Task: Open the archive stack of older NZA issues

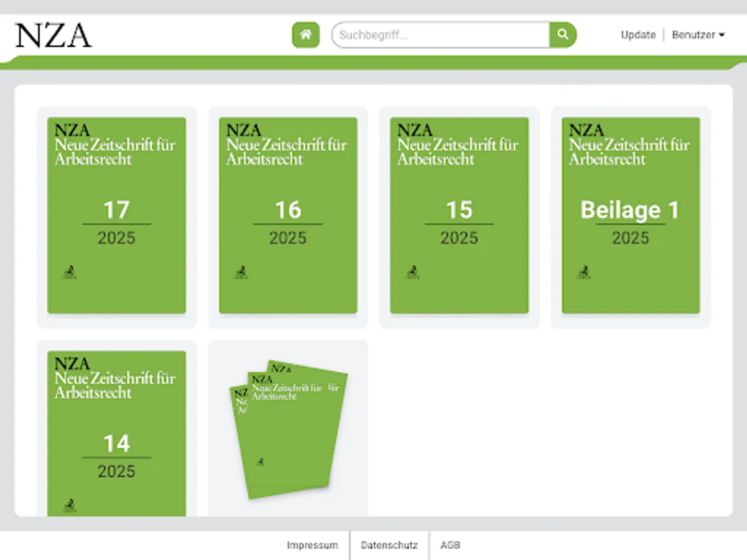Action: click(286, 429)
